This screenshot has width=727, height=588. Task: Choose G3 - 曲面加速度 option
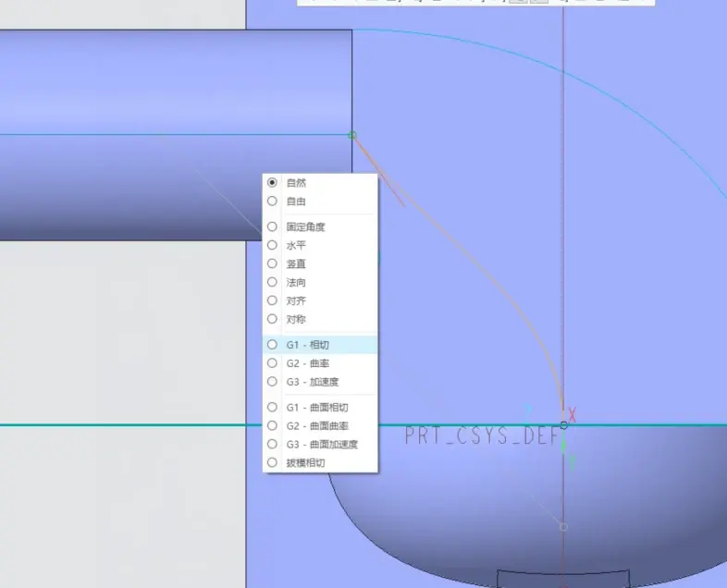click(320, 445)
